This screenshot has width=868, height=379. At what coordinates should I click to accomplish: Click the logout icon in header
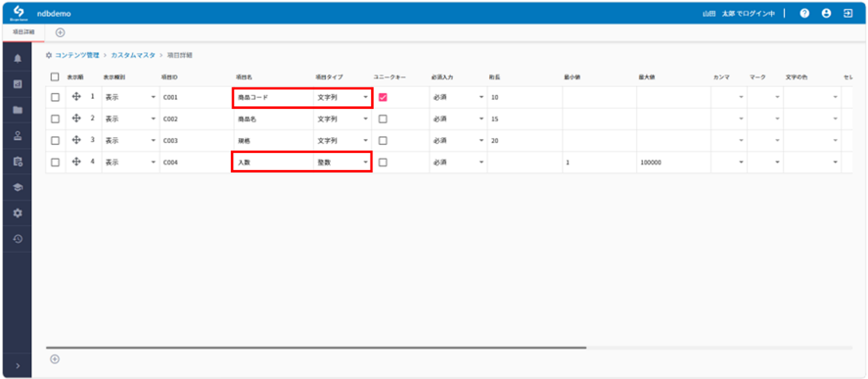[848, 14]
